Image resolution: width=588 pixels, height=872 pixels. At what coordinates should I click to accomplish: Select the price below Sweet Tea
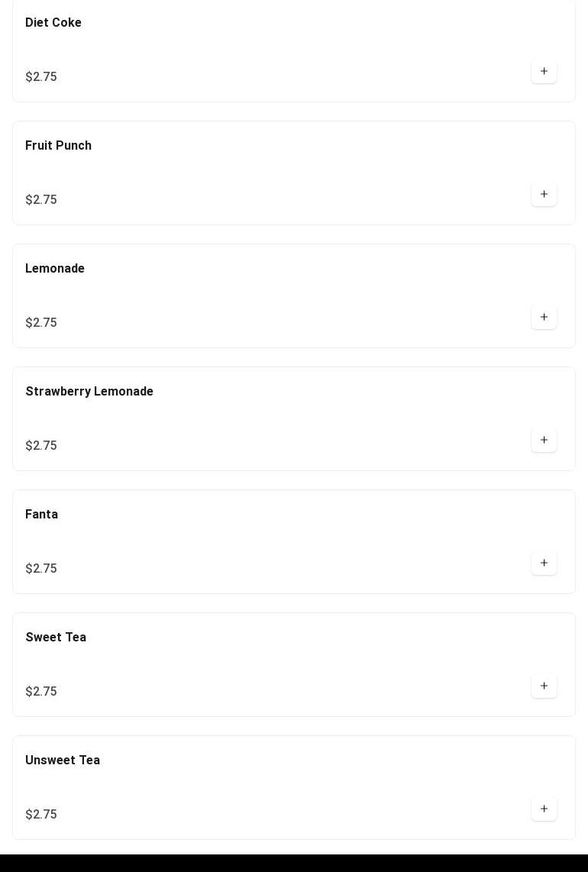tap(41, 692)
